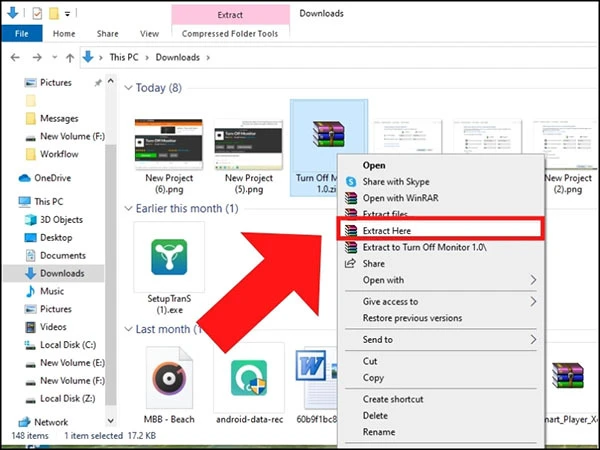The height and width of the screenshot is (450, 600).
Task: Open recent locations dropdown arrow
Action: point(54,57)
